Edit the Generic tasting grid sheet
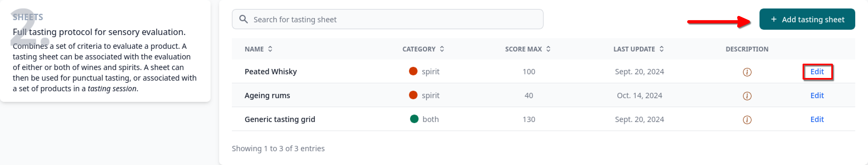 tap(817, 119)
